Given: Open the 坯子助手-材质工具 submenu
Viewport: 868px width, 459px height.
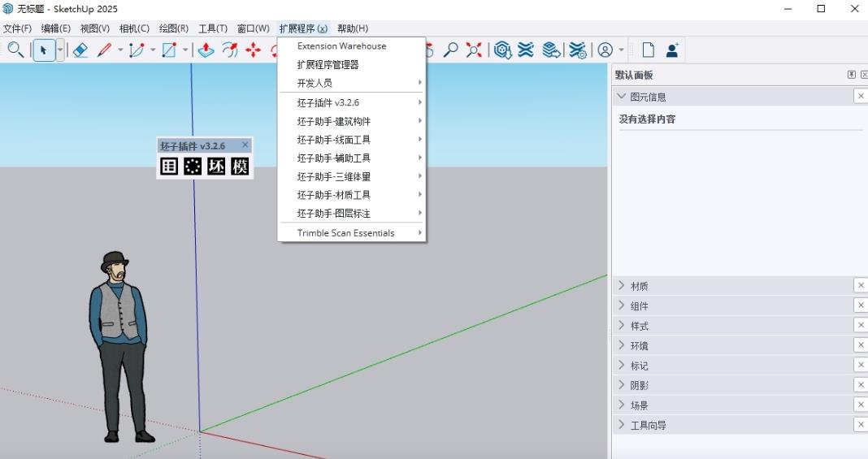Looking at the screenshot, I should pyautogui.click(x=352, y=195).
